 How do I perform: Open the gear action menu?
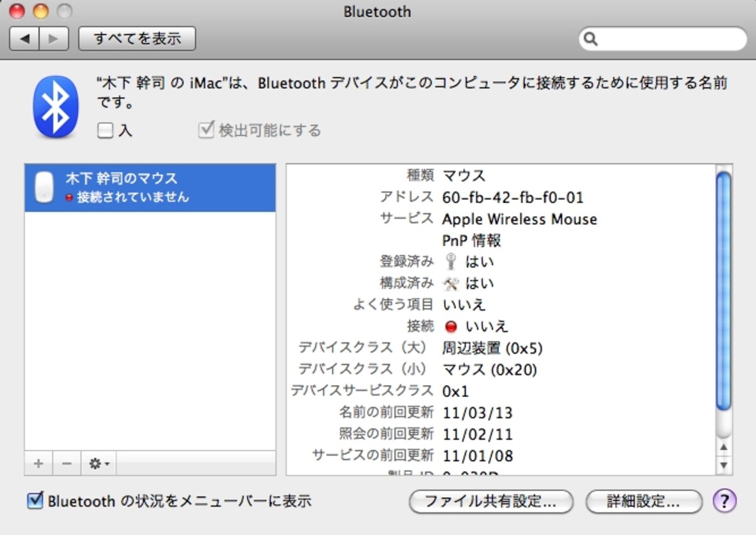[98, 464]
